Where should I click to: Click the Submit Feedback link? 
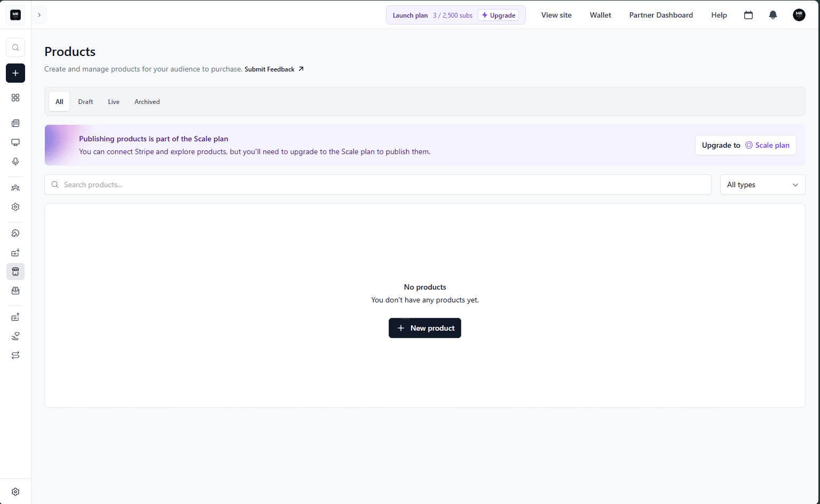[274, 69]
